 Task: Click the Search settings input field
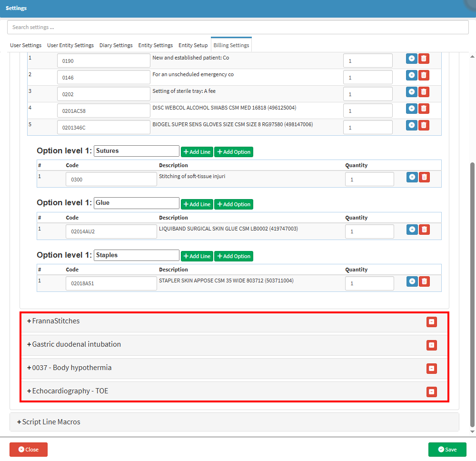[238, 27]
